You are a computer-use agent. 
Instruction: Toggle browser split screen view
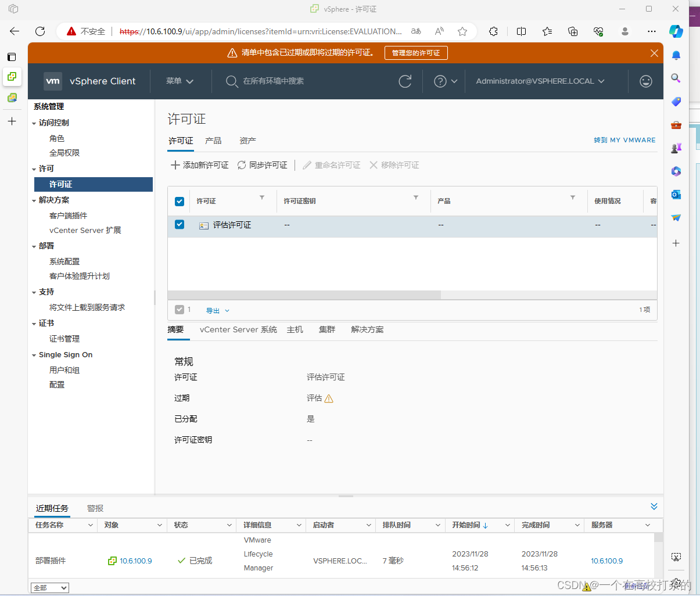[x=521, y=31]
